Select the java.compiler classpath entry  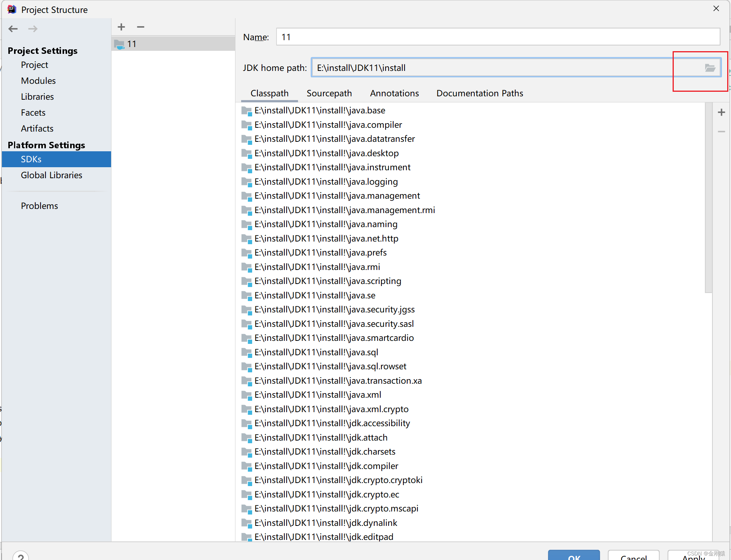472,125
